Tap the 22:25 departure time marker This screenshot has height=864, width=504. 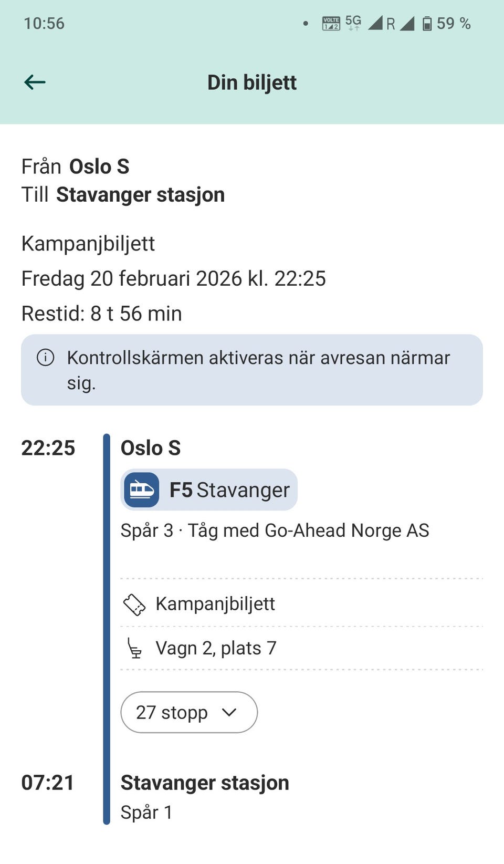click(48, 448)
